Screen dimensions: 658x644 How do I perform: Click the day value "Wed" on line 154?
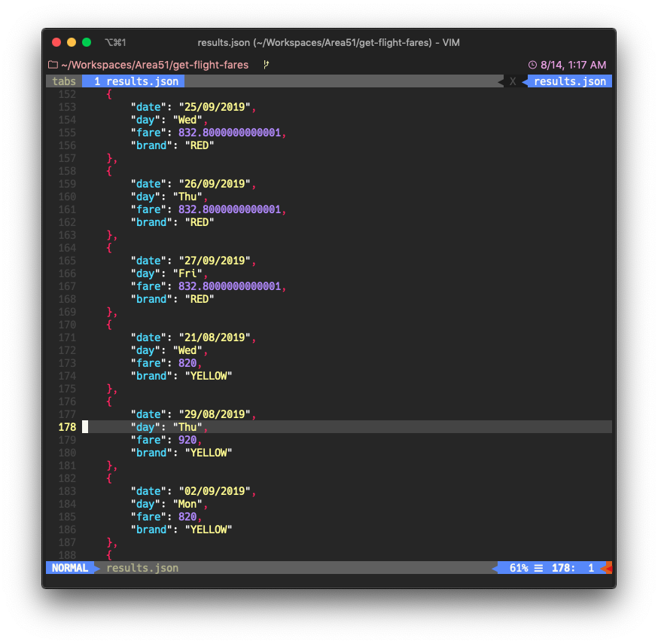click(187, 120)
